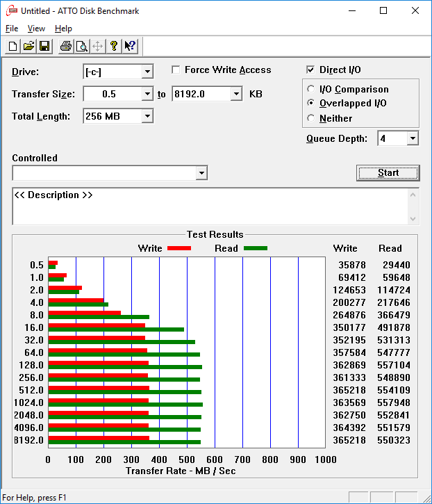Click Description box scroll down arrow
Viewport: 432px width, 504px height.
click(x=413, y=219)
